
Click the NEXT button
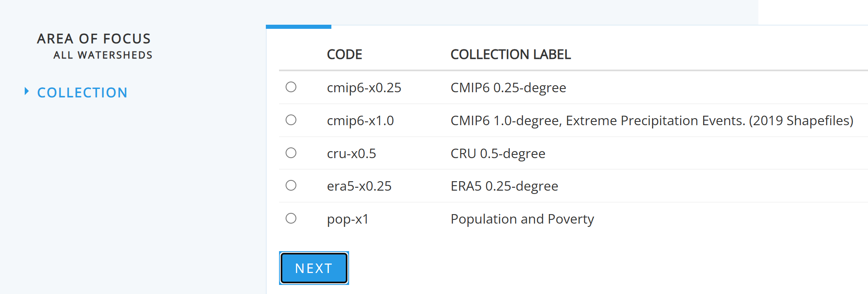point(314,268)
